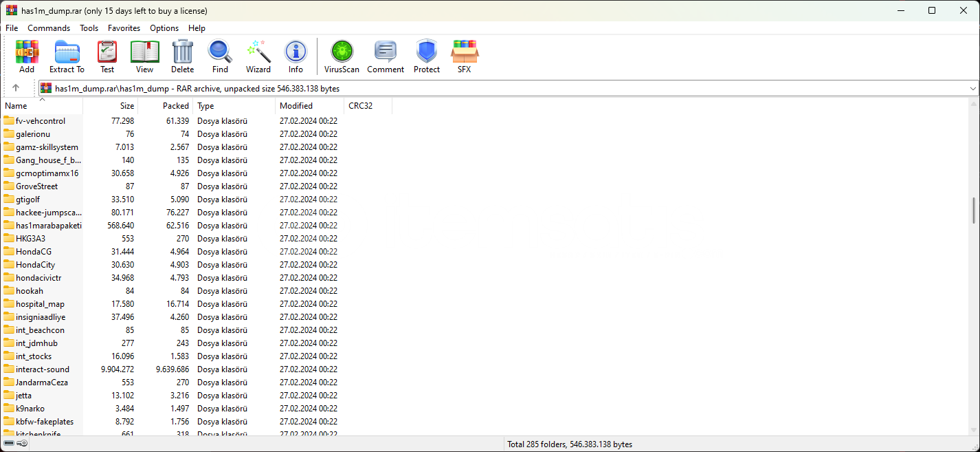The image size is (980, 452).
Task: Go up one folder level arrow
Action: pyautogui.click(x=16, y=88)
